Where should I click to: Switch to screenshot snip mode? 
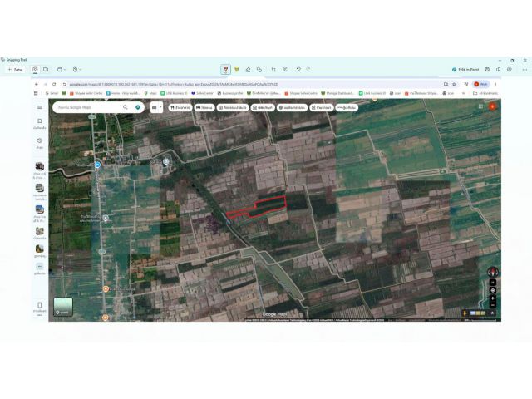tap(35, 69)
